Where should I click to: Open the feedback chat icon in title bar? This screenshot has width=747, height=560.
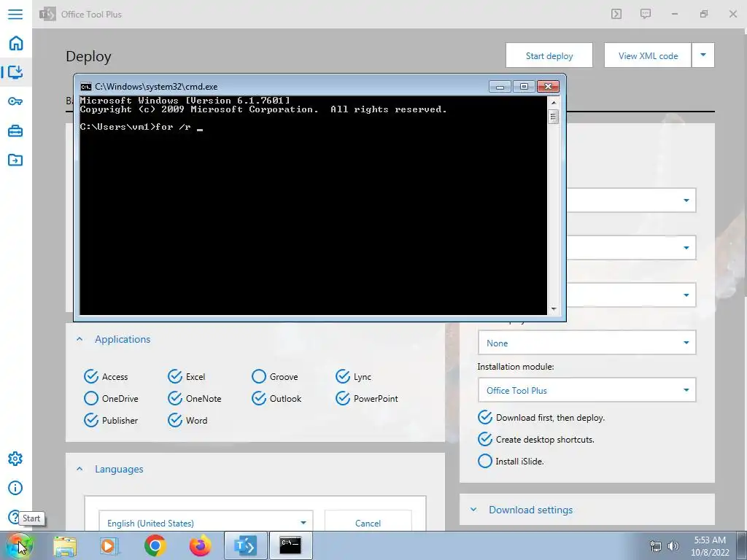[x=646, y=14]
